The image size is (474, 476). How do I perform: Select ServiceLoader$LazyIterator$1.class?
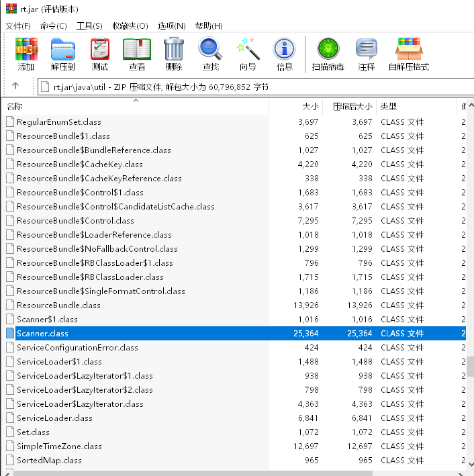[x=85, y=376]
